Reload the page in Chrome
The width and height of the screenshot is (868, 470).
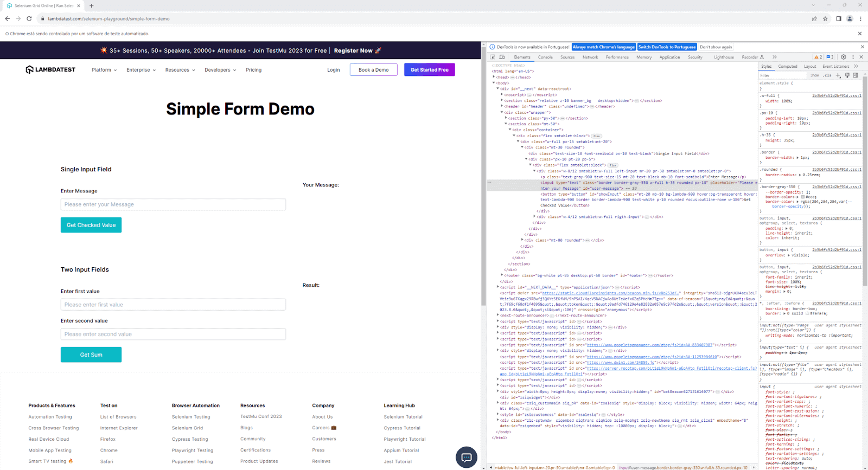pos(29,18)
